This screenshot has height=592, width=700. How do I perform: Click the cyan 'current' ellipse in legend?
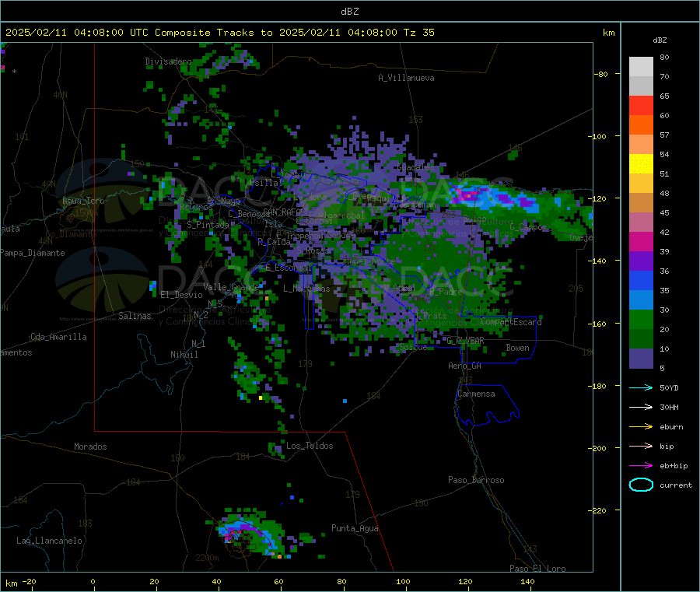[641, 485]
